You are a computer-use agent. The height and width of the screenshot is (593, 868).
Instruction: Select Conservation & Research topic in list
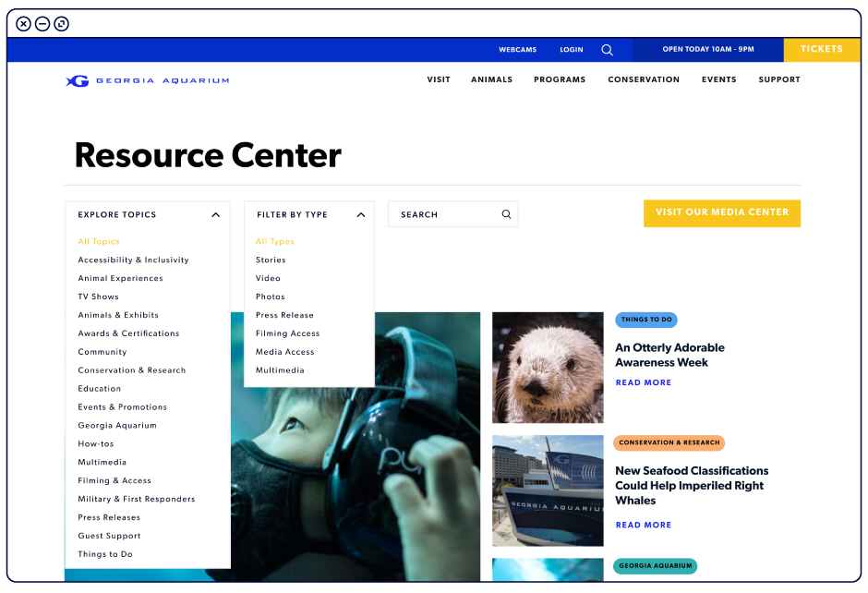[x=132, y=369]
